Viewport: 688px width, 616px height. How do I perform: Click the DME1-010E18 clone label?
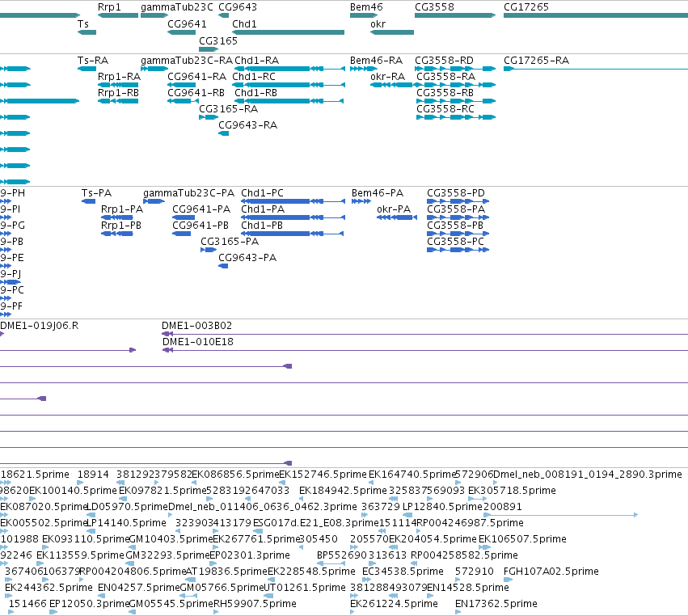tap(198, 342)
